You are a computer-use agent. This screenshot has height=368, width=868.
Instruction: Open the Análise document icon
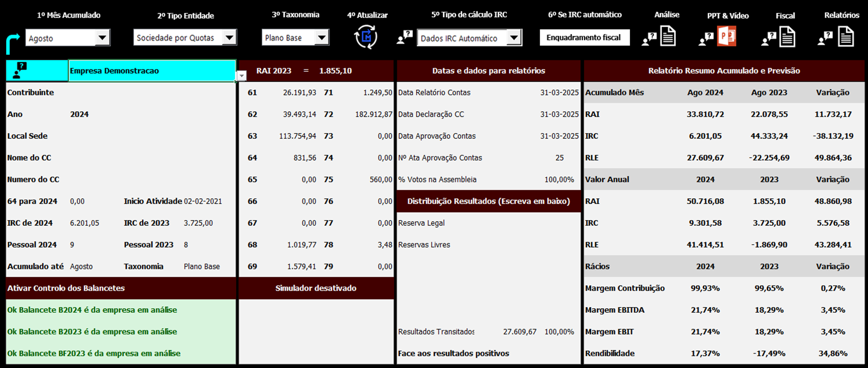668,37
